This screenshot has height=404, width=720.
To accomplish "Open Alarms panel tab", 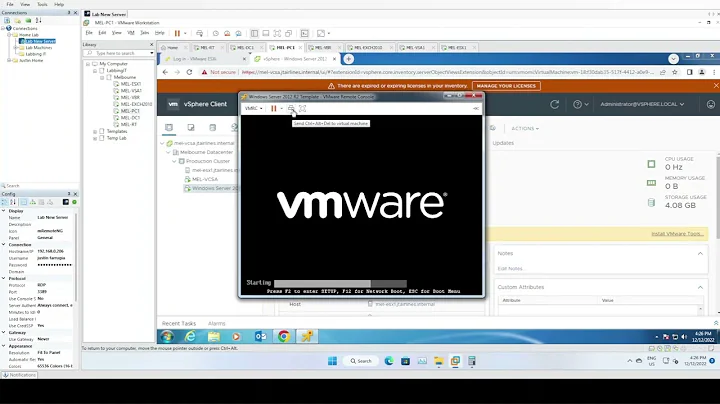I will click(217, 323).
